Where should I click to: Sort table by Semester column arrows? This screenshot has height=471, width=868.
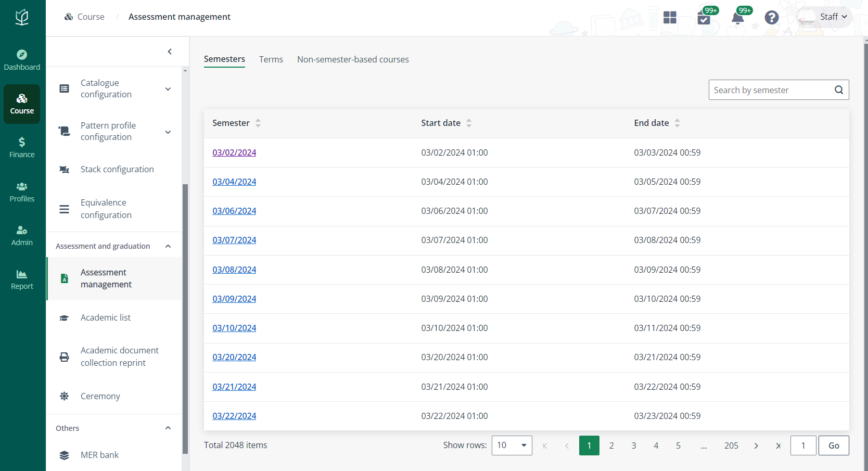[x=258, y=123]
